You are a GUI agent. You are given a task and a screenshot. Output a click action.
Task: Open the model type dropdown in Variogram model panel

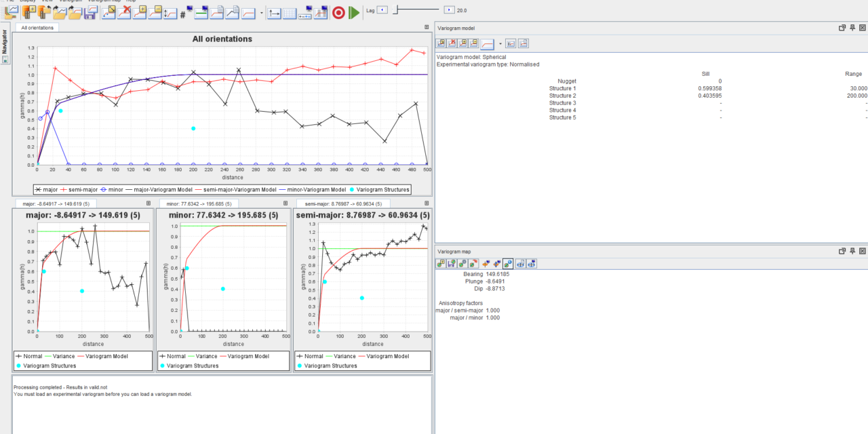[500, 43]
